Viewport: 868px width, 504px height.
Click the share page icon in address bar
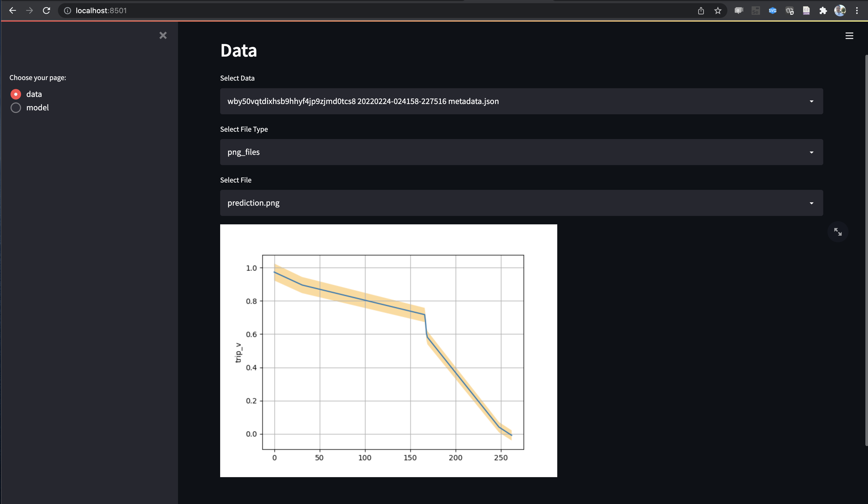[x=701, y=11]
